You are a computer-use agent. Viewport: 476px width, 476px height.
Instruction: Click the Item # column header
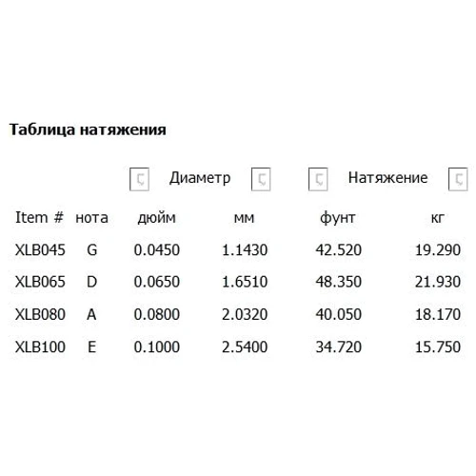pos(40,218)
